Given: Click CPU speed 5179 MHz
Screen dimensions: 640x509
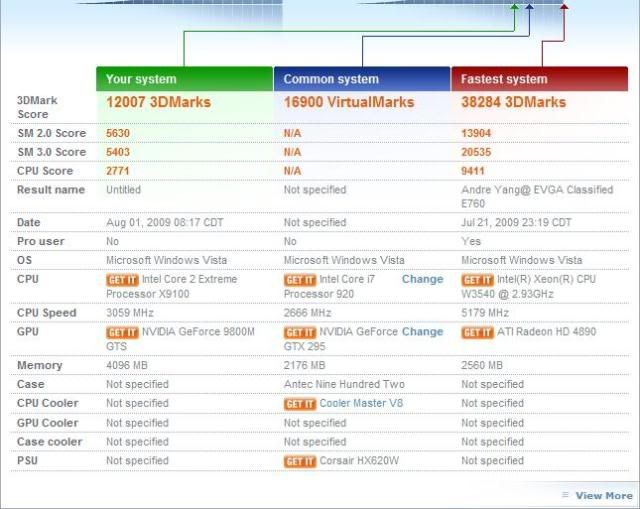Looking at the screenshot, I should coord(485,313).
